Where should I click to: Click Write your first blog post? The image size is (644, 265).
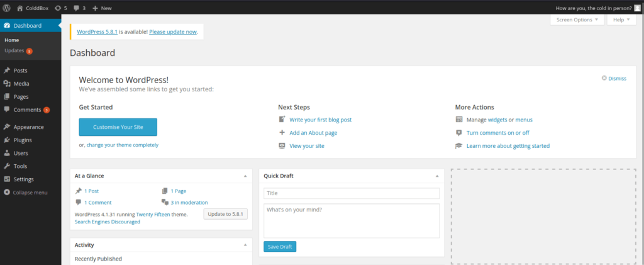320,120
